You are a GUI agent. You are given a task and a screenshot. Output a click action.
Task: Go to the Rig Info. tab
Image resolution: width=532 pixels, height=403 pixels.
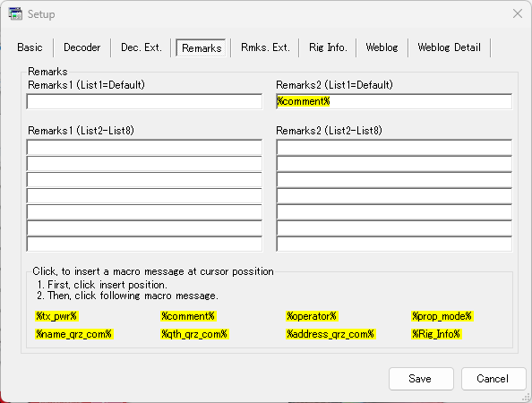(x=328, y=47)
